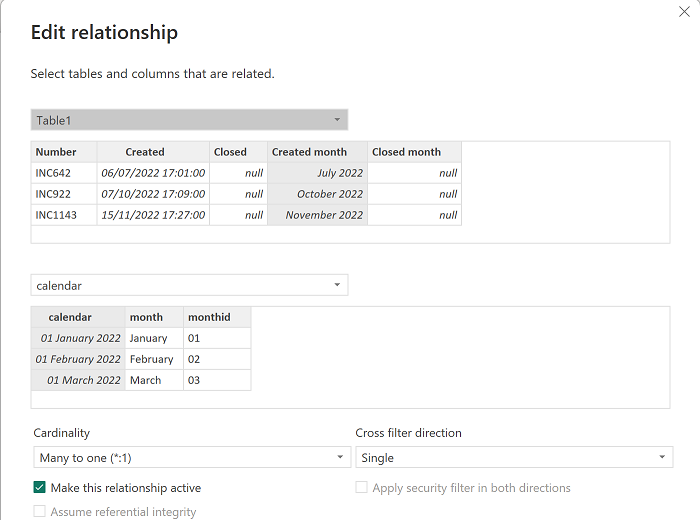Close the Edit relationship dialog
This screenshot has height=520, width=700.
click(684, 13)
